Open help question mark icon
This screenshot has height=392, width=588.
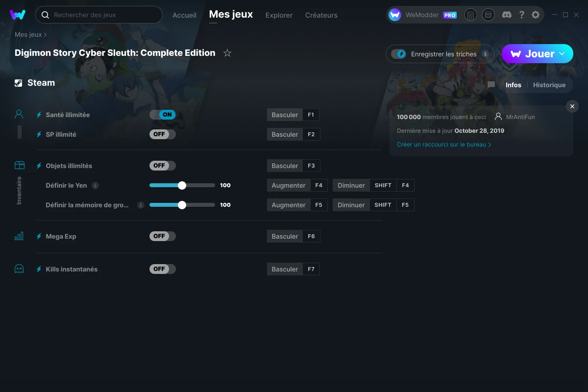tap(521, 15)
